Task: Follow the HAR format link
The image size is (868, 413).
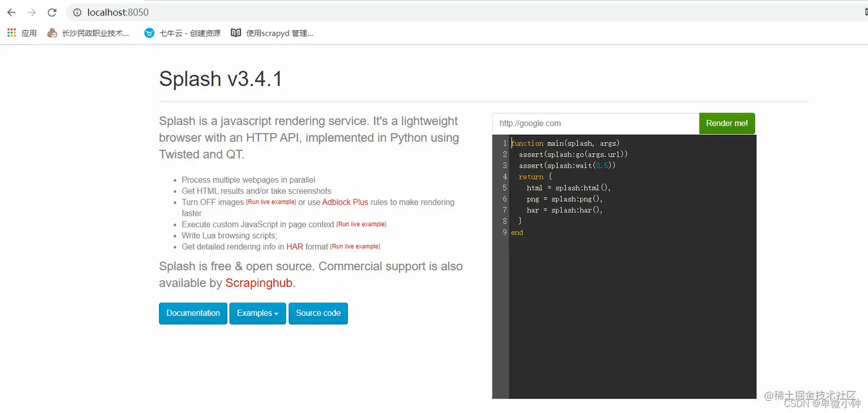Action: [x=294, y=247]
